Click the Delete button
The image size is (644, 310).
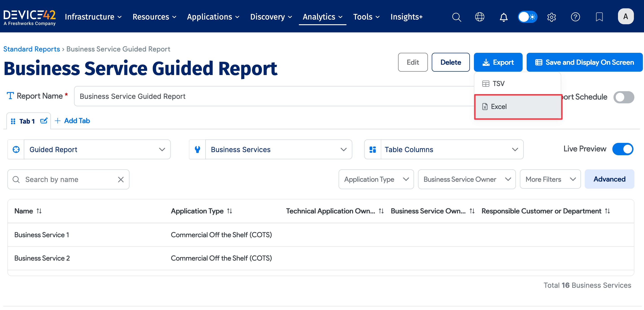[451, 62]
